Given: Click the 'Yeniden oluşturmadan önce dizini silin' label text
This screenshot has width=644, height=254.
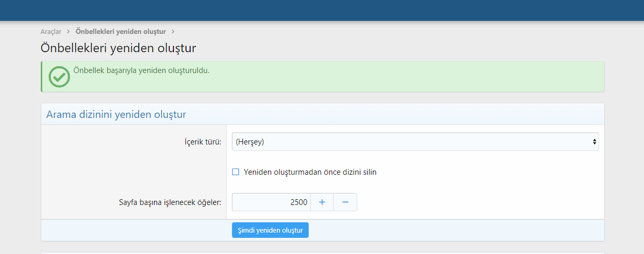Looking at the screenshot, I should coord(310,172).
